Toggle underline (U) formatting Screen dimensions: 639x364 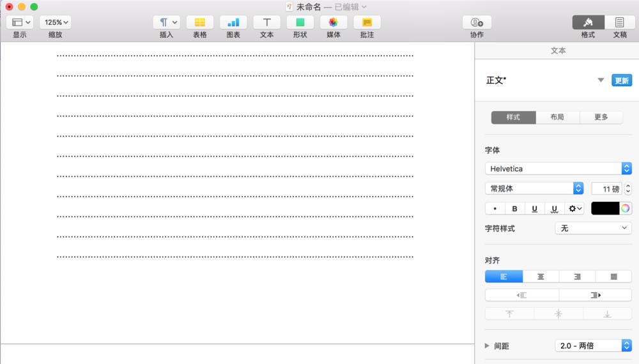534,209
